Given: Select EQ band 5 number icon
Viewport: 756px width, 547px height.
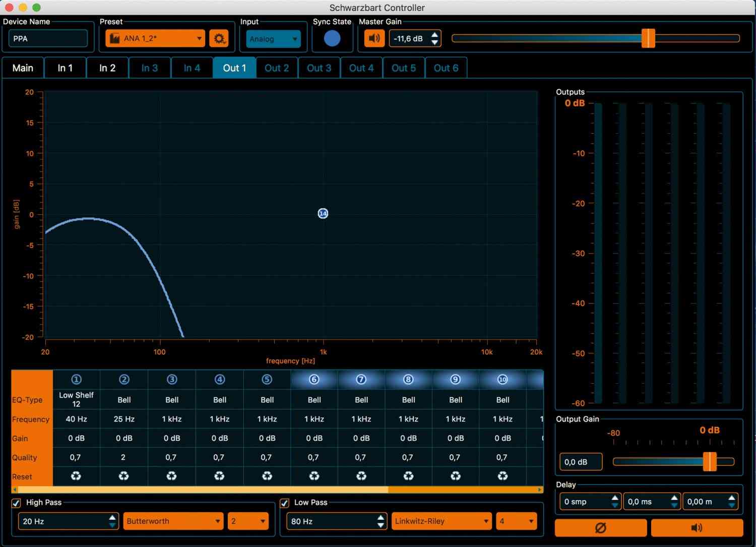Looking at the screenshot, I should pos(267,380).
